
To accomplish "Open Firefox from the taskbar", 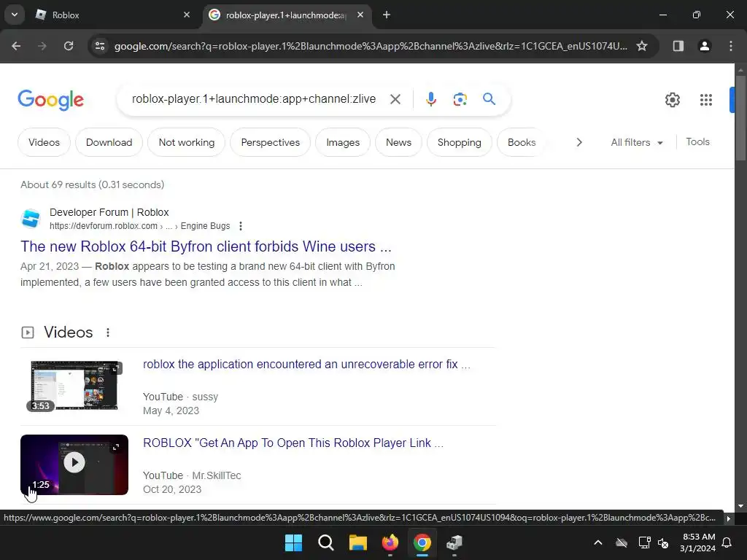I will click(x=390, y=542).
